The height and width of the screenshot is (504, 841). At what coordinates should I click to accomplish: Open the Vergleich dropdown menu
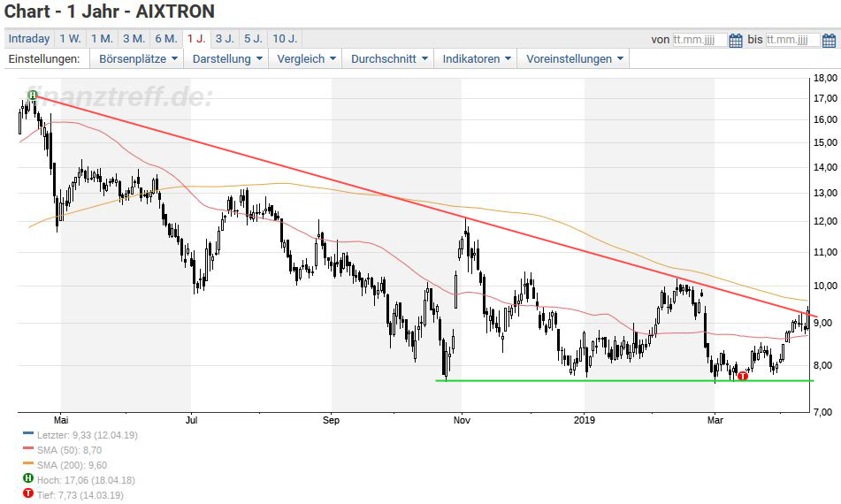[x=306, y=59]
